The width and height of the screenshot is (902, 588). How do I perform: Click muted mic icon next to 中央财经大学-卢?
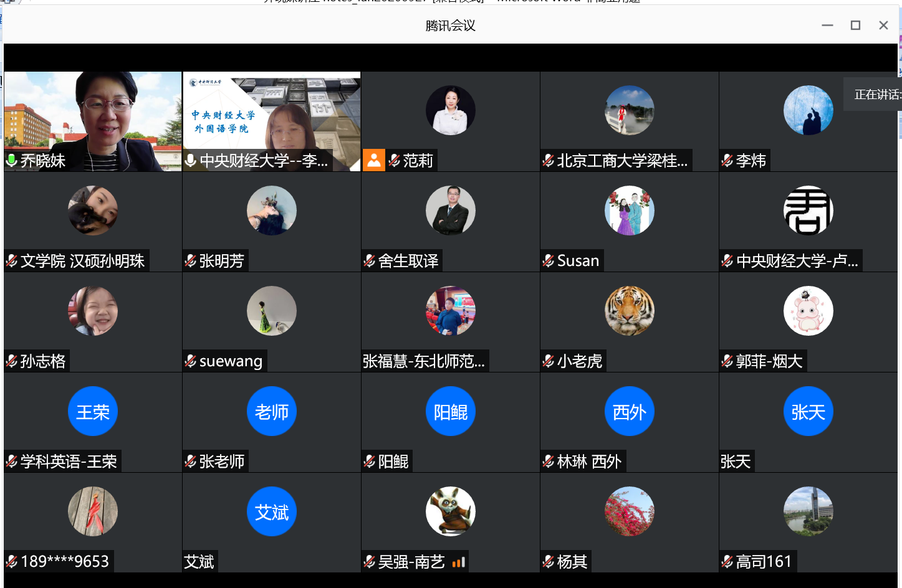click(x=727, y=261)
